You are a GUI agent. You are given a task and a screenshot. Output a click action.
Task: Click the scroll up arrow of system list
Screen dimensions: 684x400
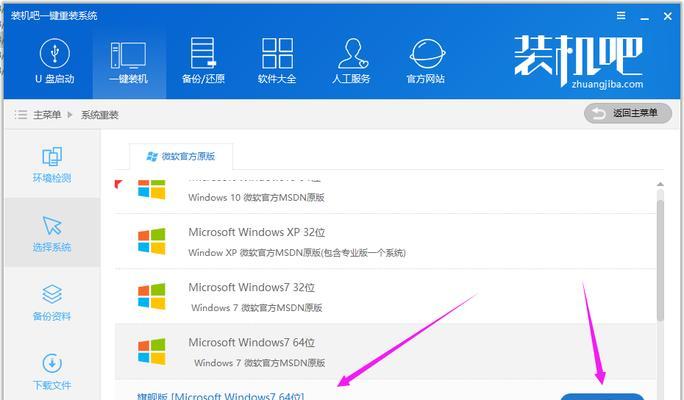660,185
